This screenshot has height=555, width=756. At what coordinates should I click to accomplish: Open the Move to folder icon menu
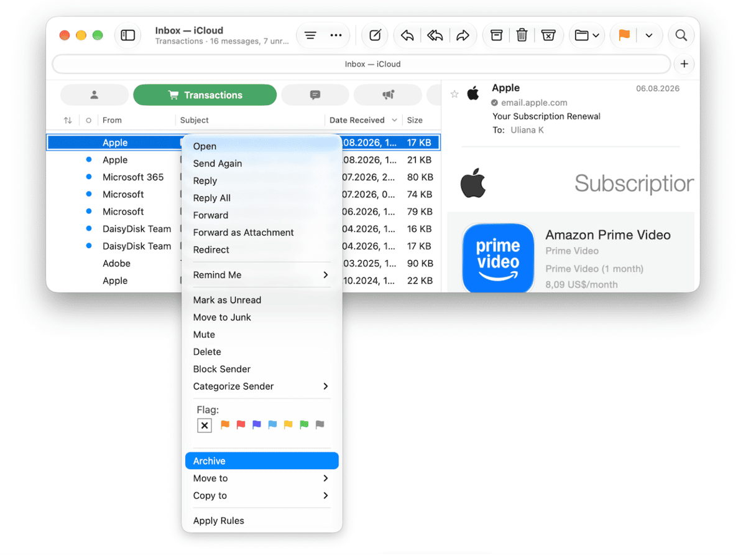click(x=586, y=35)
